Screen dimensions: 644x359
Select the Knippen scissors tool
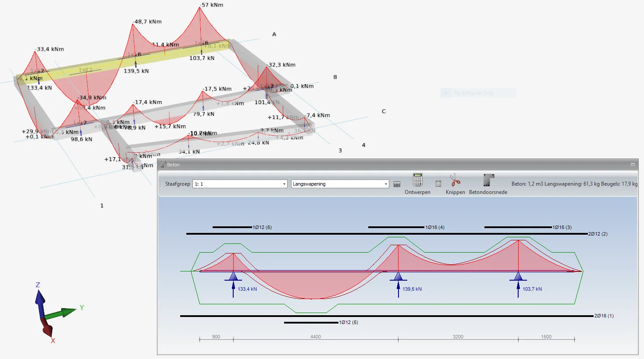(x=455, y=180)
